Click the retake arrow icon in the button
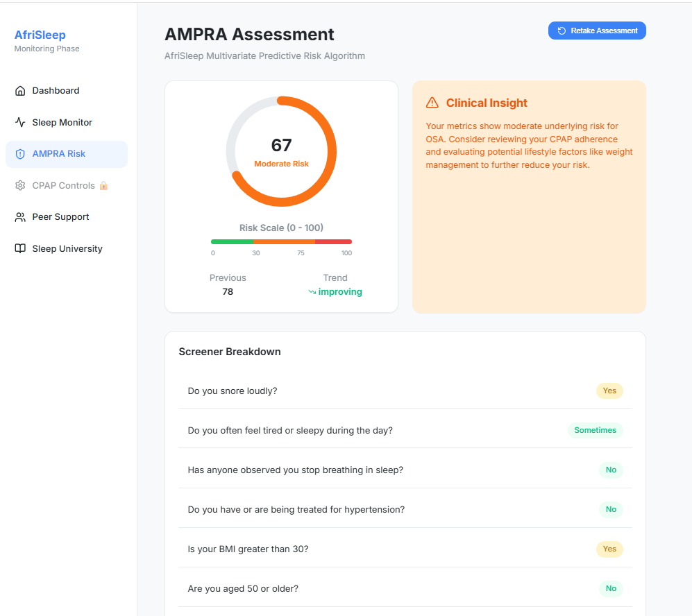 click(562, 31)
